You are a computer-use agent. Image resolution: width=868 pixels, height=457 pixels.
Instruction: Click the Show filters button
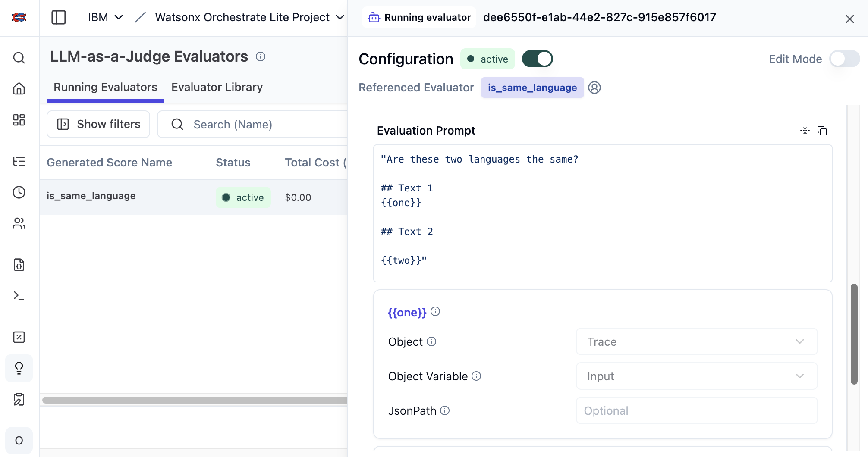[x=98, y=124]
